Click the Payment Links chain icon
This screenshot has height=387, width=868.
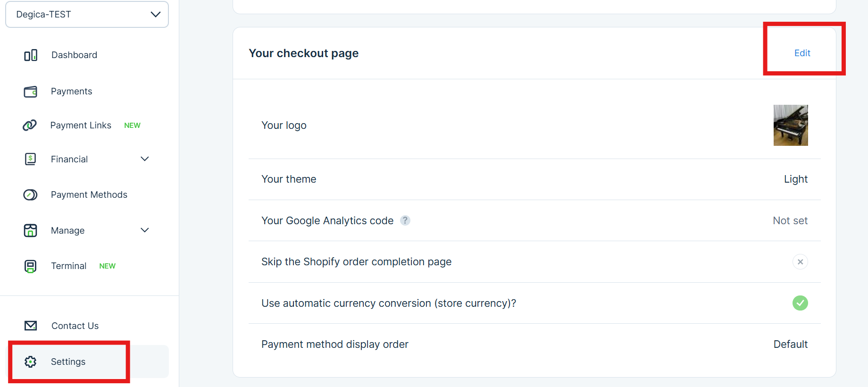(x=30, y=125)
